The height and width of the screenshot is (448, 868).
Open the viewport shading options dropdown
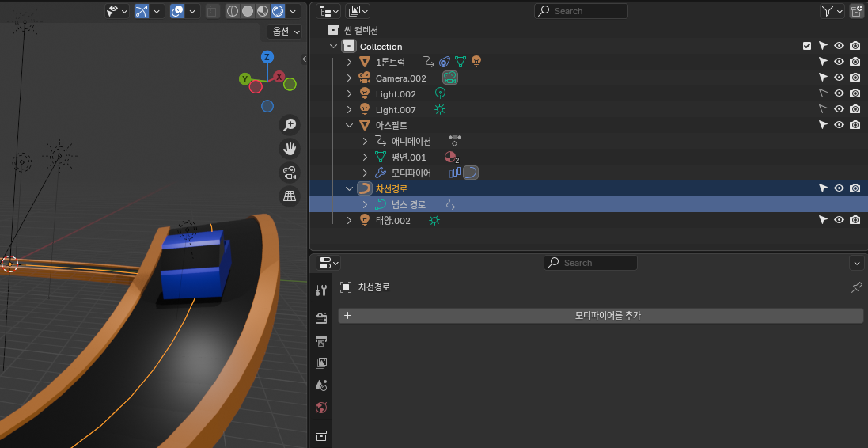tap(294, 11)
